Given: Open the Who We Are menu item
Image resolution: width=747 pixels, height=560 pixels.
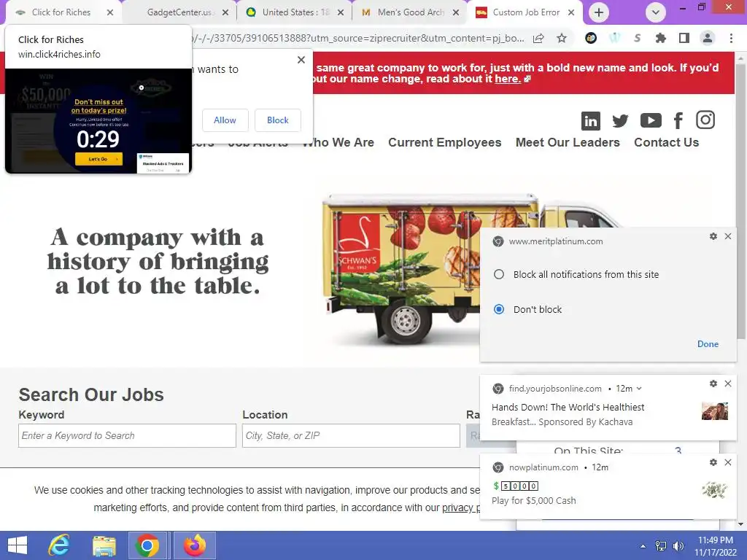Looking at the screenshot, I should 338,142.
